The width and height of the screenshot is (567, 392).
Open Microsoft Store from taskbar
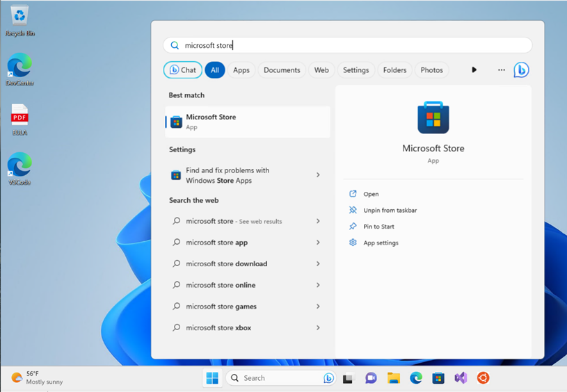[x=438, y=378]
